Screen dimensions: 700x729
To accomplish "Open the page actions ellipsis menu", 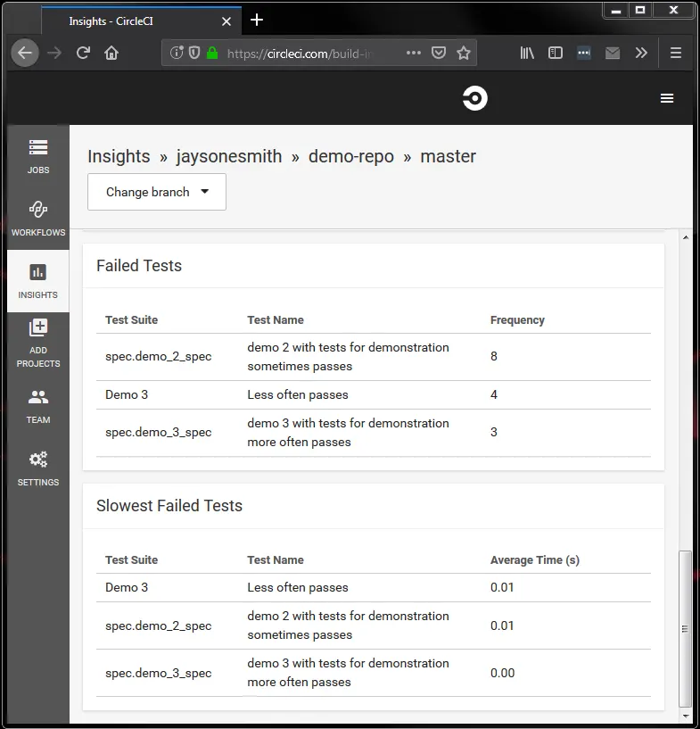I will pyautogui.click(x=413, y=53).
